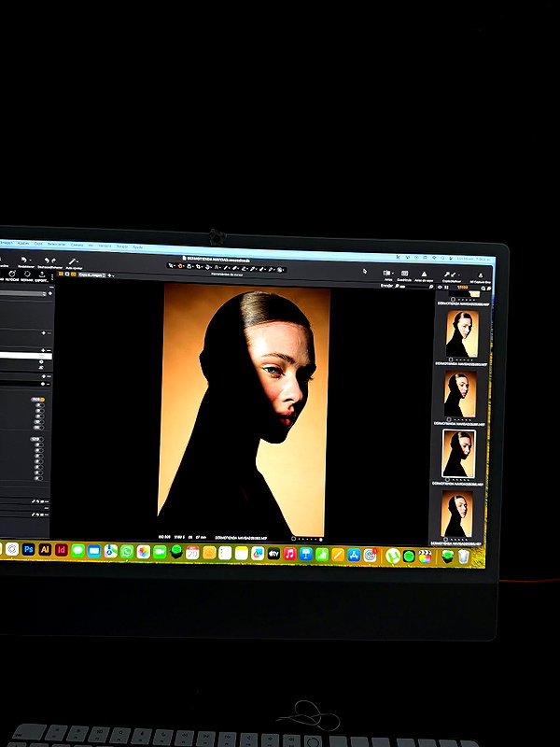Open the Imagen menu
The height and width of the screenshot is (747, 560).
pyautogui.click(x=5, y=243)
